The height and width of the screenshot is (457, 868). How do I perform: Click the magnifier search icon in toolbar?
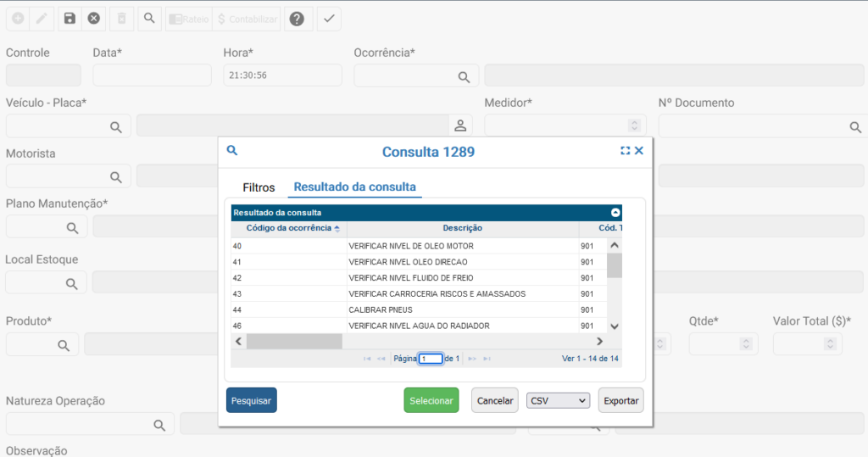point(148,19)
